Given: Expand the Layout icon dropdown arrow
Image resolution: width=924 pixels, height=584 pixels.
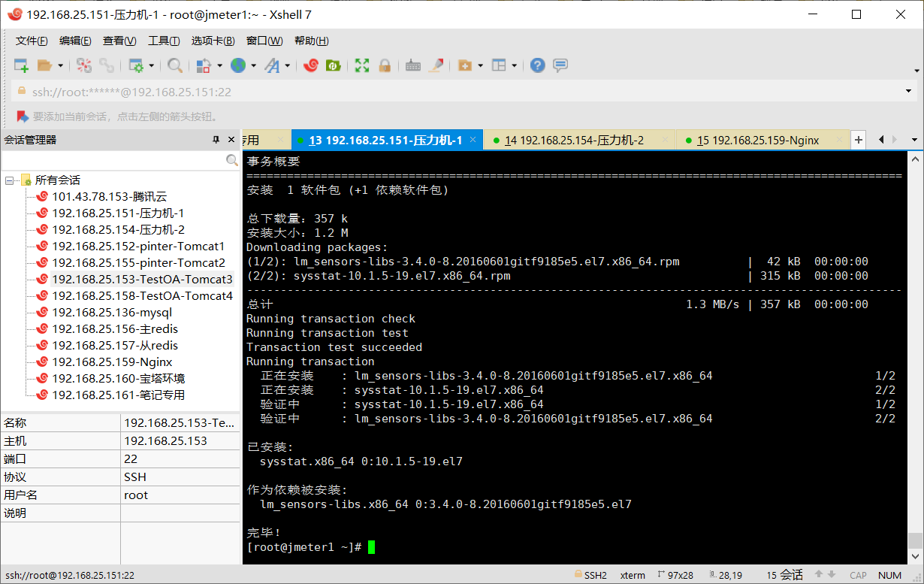Looking at the screenshot, I should (515, 65).
